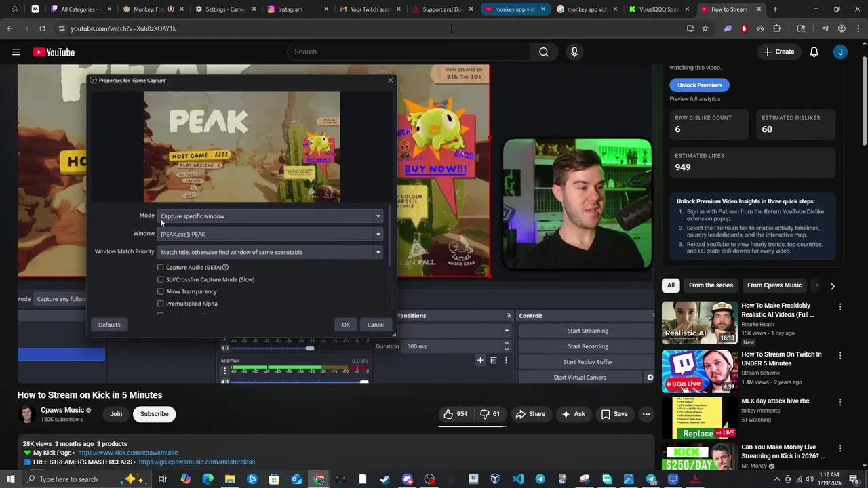Go to the YouTube home logo
868x488 pixels.
tap(54, 52)
